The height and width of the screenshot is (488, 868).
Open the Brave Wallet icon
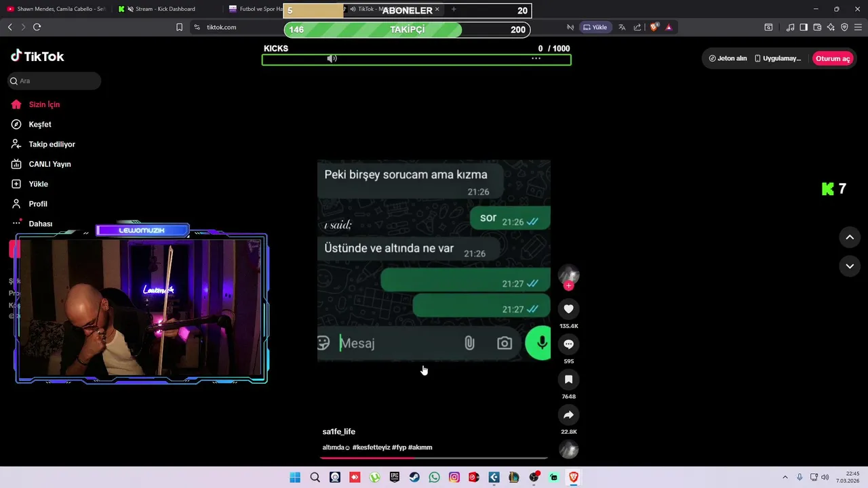[x=817, y=27]
